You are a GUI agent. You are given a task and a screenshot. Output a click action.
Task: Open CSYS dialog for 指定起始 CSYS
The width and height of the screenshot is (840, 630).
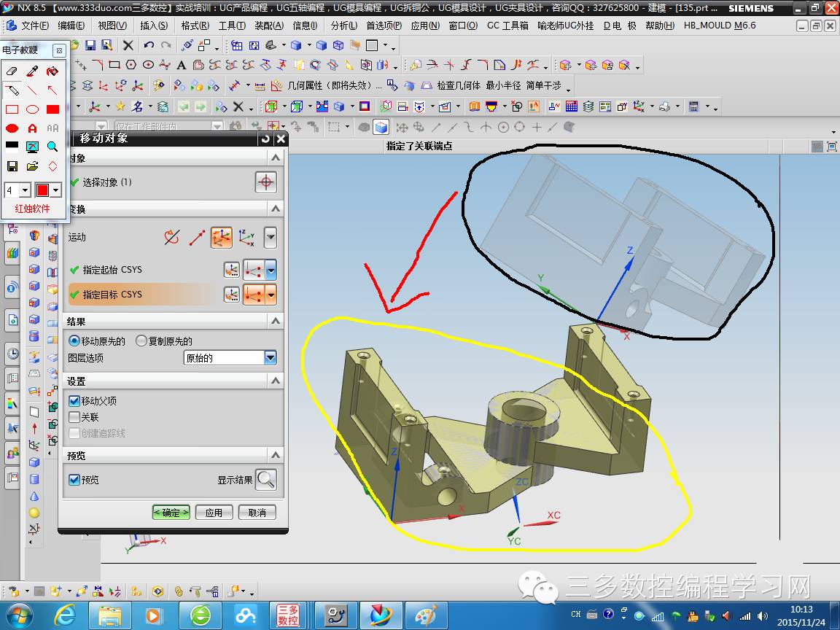231,270
